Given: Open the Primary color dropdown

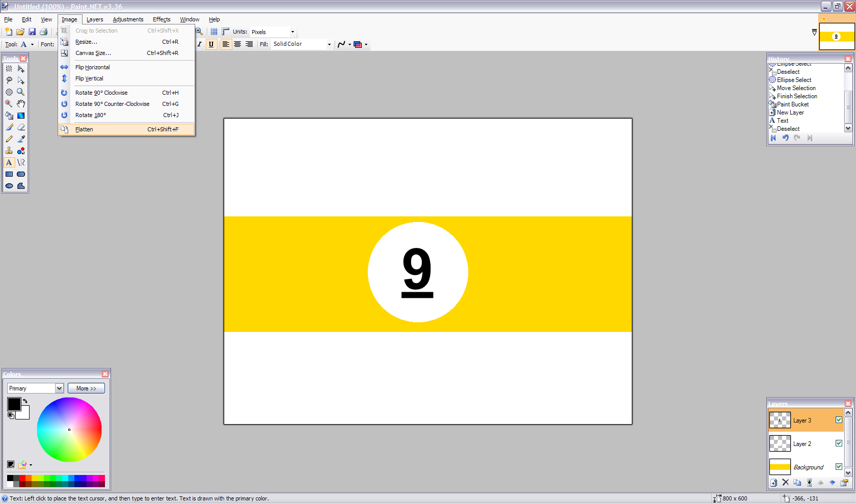Looking at the screenshot, I should coord(35,388).
